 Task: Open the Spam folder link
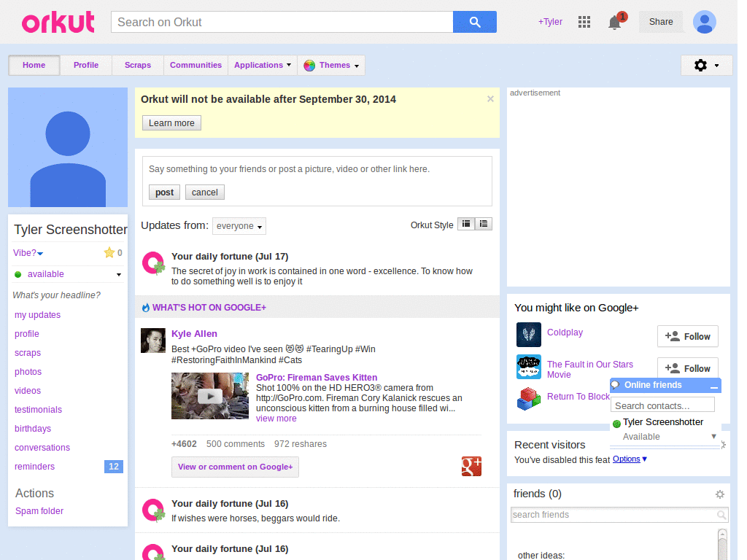point(39,511)
